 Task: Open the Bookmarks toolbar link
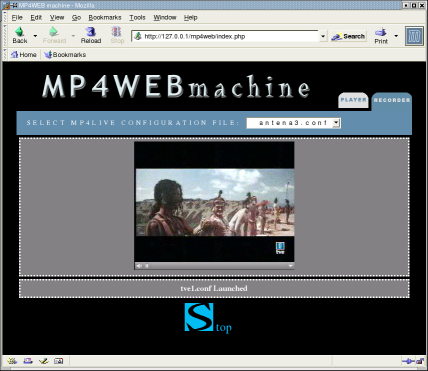click(x=65, y=55)
